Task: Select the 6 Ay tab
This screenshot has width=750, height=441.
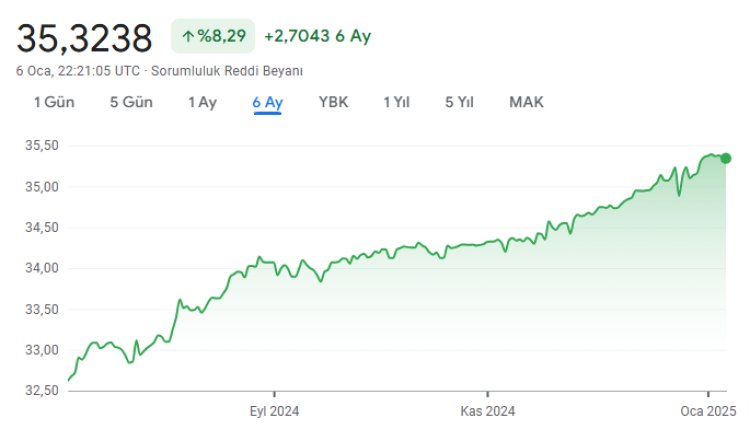Action: pyautogui.click(x=267, y=102)
